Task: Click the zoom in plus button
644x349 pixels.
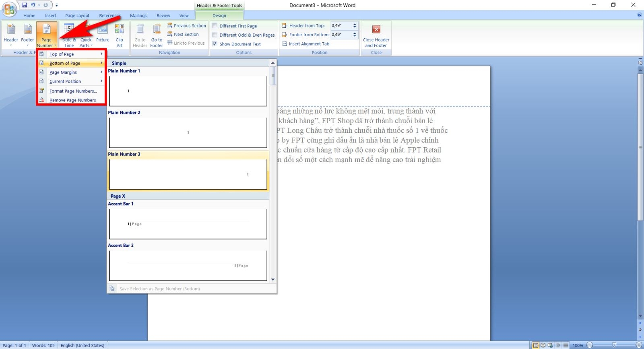Action: (639, 345)
